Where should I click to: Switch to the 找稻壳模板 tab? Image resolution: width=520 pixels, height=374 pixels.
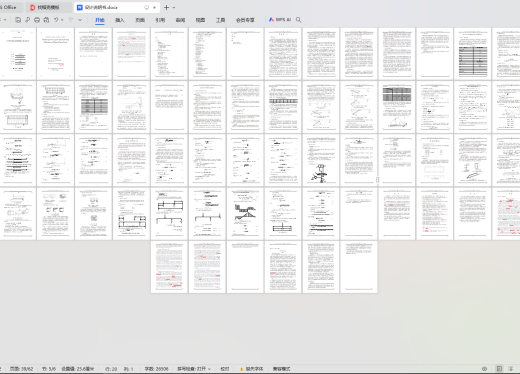[48, 7]
